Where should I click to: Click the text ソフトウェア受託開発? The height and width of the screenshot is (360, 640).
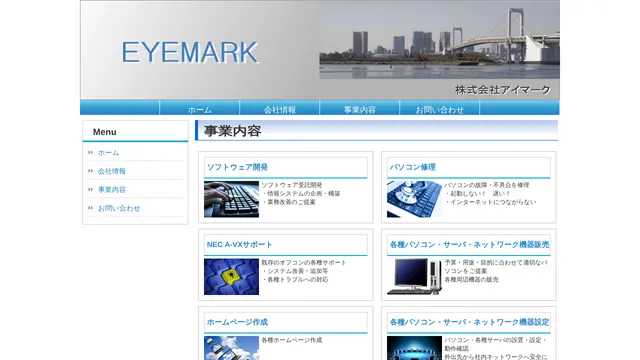click(x=292, y=185)
